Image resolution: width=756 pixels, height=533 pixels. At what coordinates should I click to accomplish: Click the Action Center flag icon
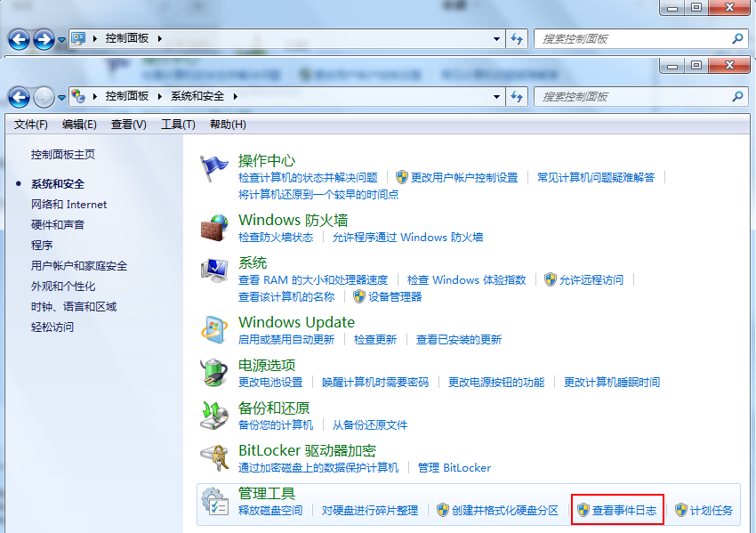tap(213, 168)
